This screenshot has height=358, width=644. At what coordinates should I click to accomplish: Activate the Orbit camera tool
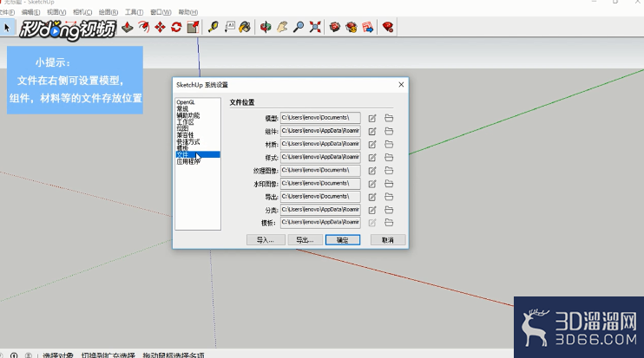(x=266, y=28)
